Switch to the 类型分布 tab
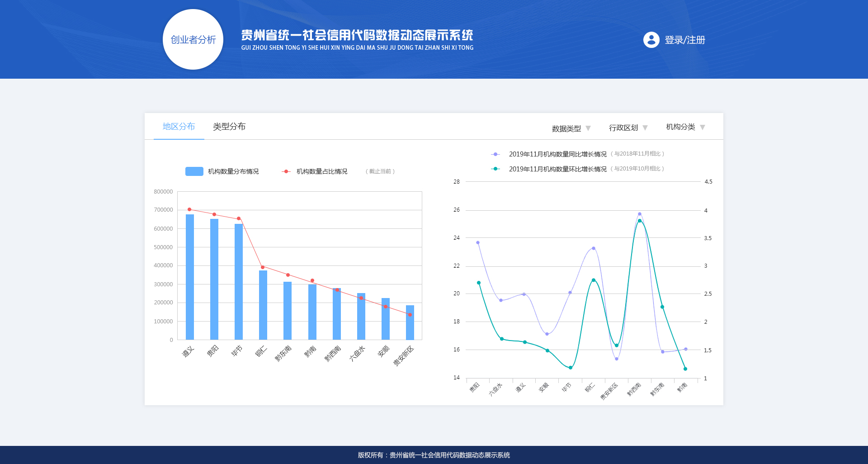This screenshot has height=464, width=868. [x=229, y=127]
